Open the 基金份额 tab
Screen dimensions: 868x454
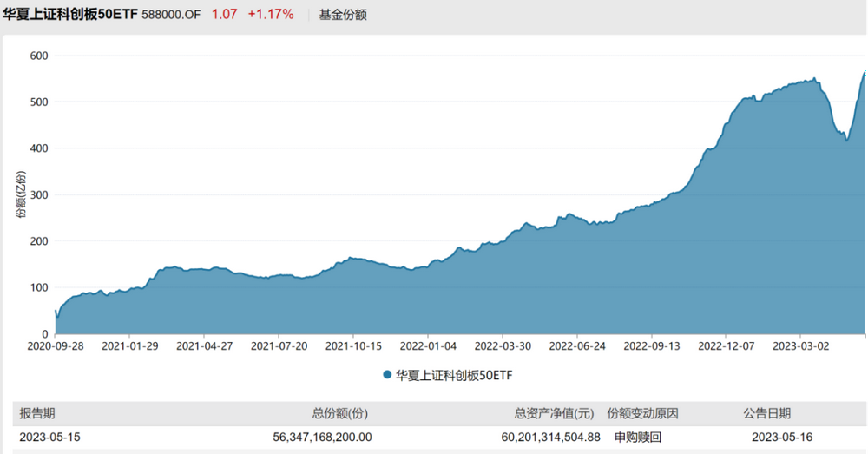coord(343,15)
